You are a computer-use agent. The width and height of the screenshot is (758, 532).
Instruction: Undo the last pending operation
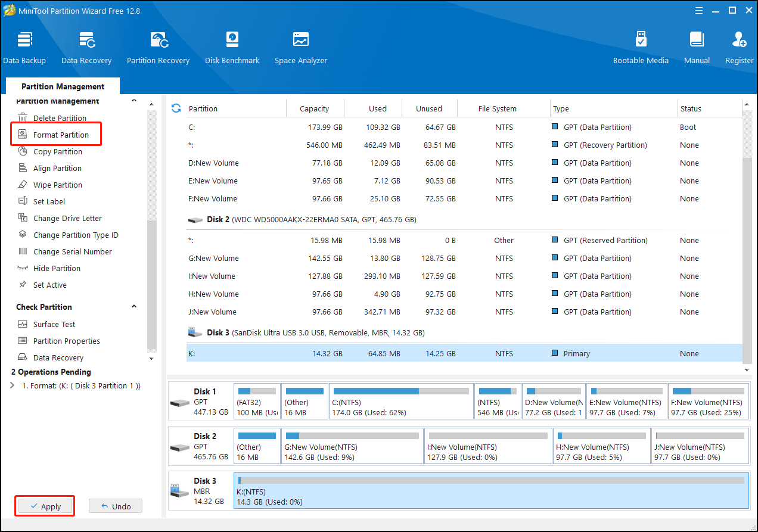(x=116, y=506)
